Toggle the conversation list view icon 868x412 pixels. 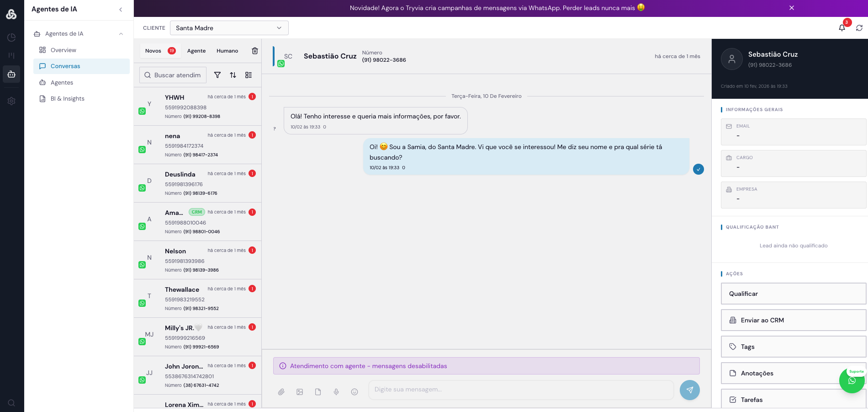pos(249,75)
